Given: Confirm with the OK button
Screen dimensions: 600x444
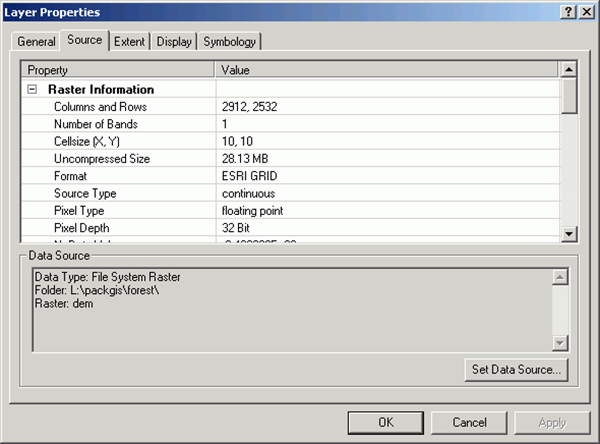Looking at the screenshot, I should 385,423.
